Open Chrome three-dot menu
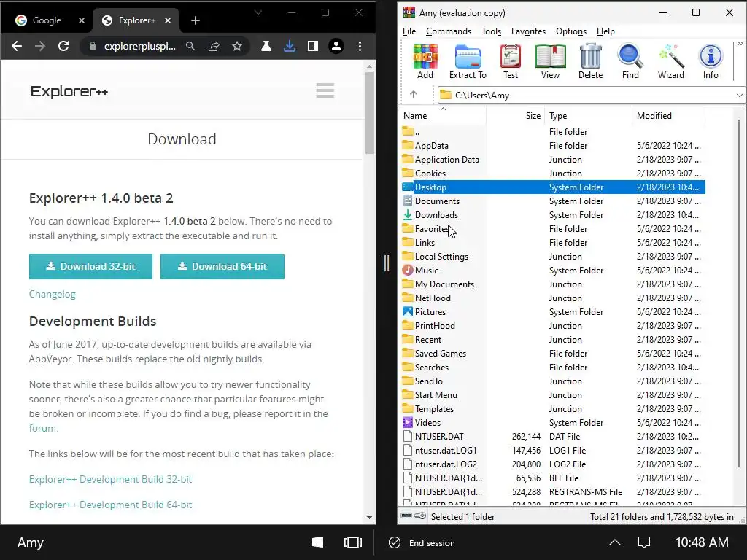The image size is (747, 560). click(x=360, y=46)
